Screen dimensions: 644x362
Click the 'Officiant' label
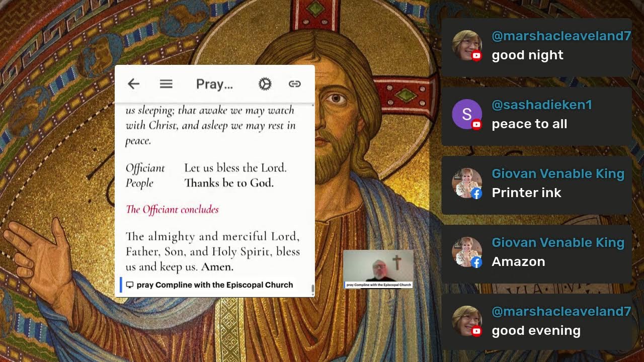[x=145, y=168]
